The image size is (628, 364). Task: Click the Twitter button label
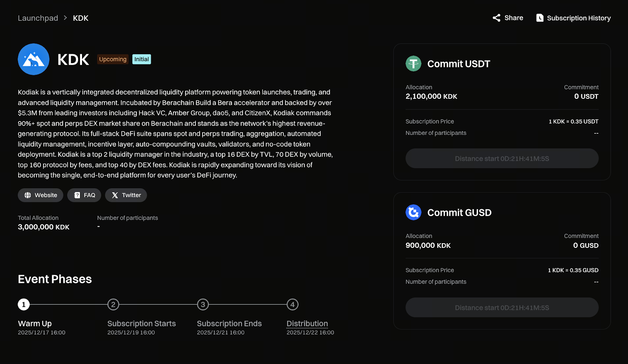[x=131, y=195]
